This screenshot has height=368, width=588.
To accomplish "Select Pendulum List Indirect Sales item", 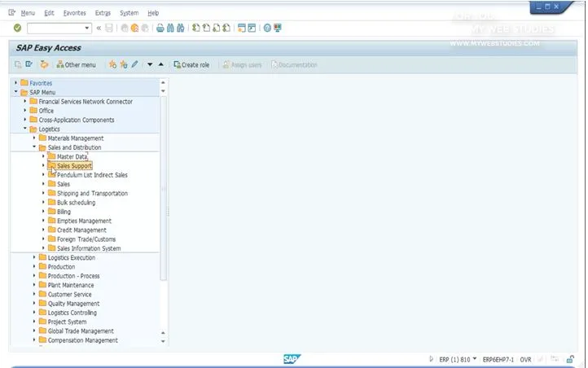I will pyautogui.click(x=92, y=175).
